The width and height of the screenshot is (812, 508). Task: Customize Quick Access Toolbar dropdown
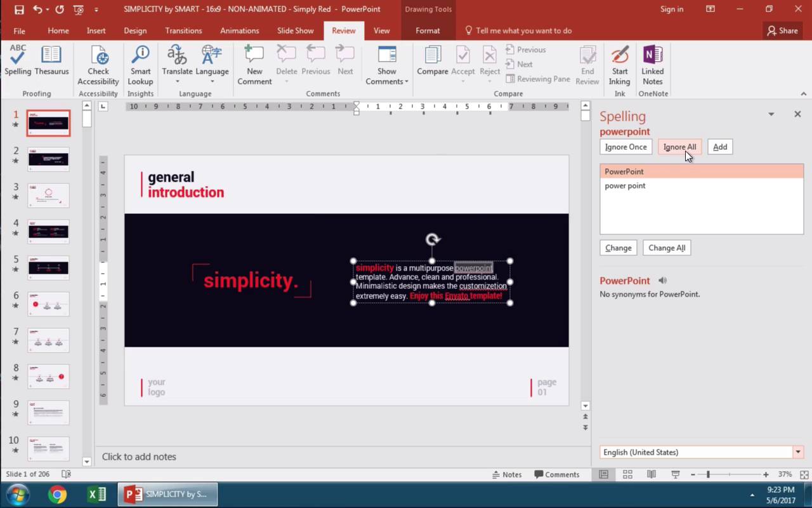96,10
